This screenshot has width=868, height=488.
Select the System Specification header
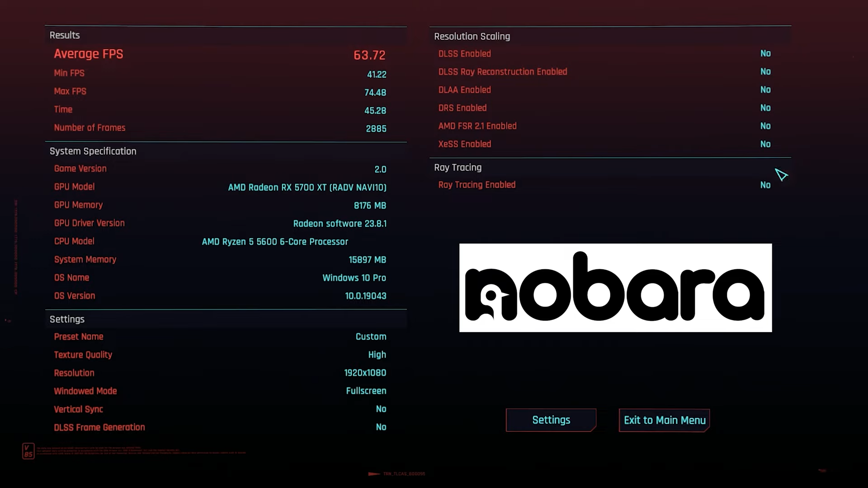click(93, 151)
